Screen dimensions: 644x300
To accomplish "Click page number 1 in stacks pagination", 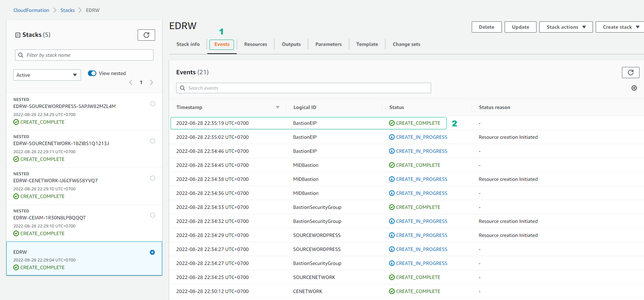I will tap(141, 82).
